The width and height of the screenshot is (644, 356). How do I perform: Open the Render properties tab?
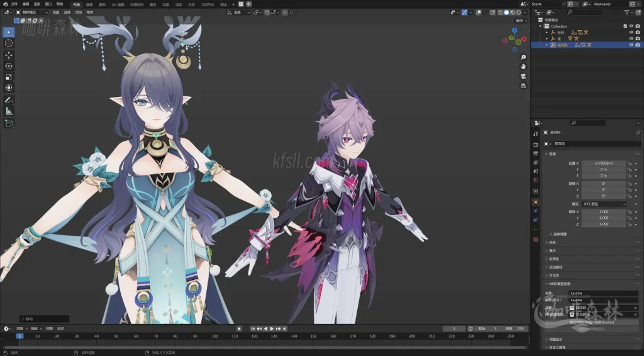(x=536, y=145)
